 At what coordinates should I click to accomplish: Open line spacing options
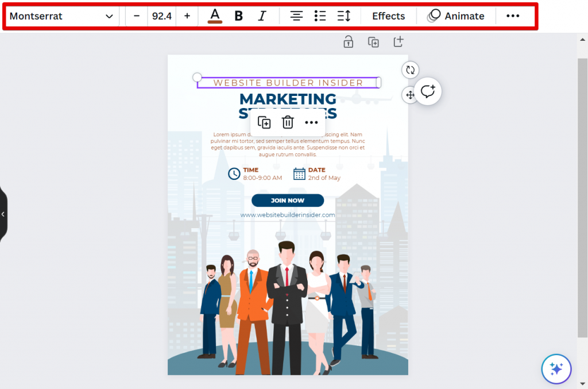343,16
